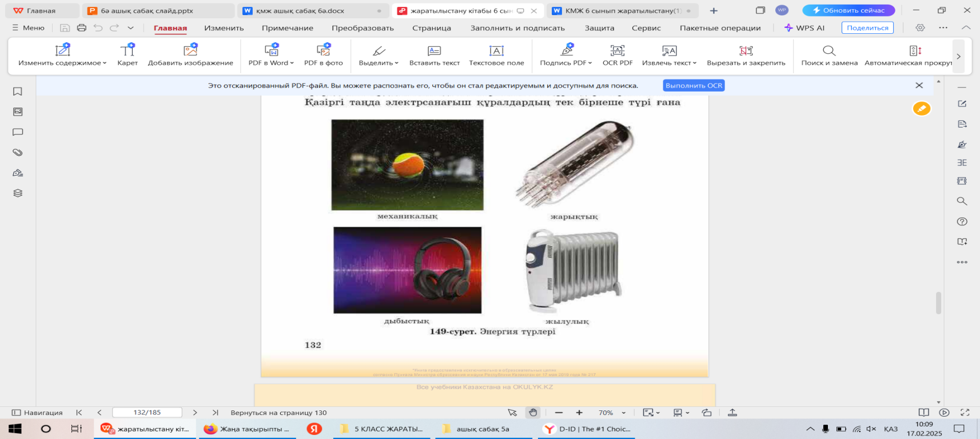This screenshot has height=439, width=980.
Task: Print the document from quick toolbar
Action: pyautogui.click(x=82, y=27)
